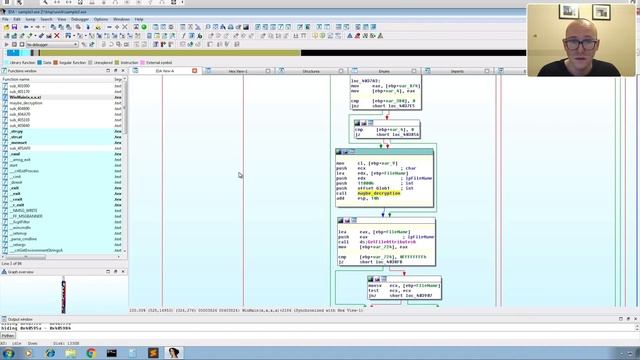640x360 pixels.
Task: Open the Debugger menu
Action: coord(80,19)
